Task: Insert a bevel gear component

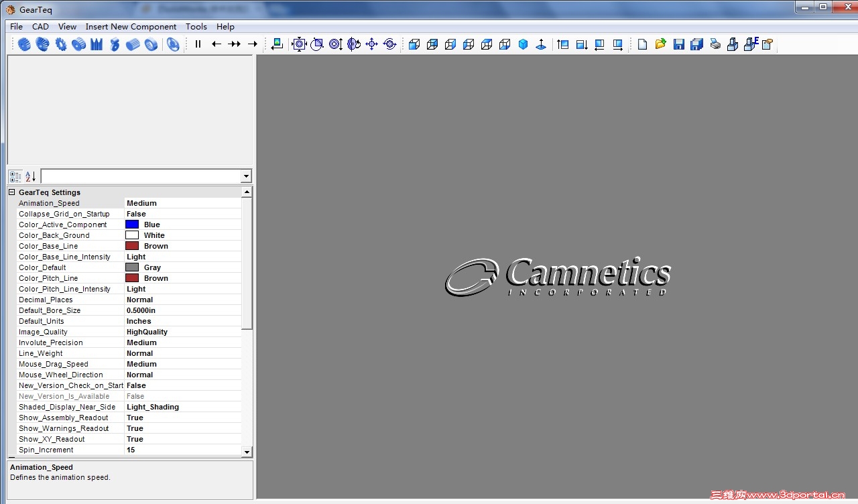Action: click(42, 44)
